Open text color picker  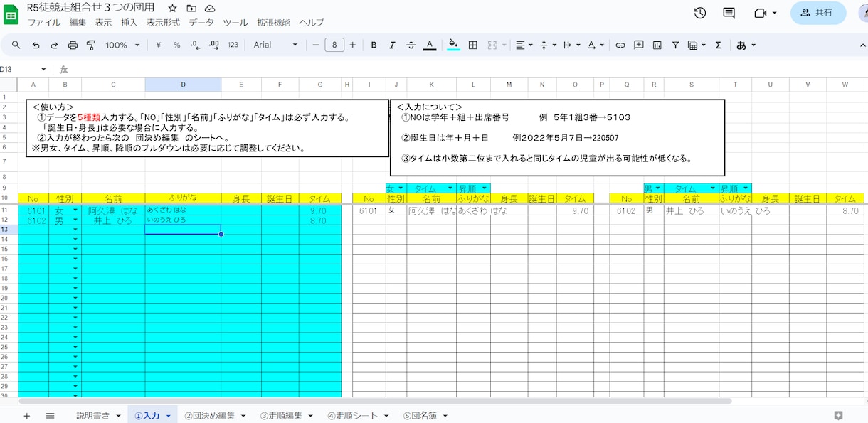click(x=430, y=45)
